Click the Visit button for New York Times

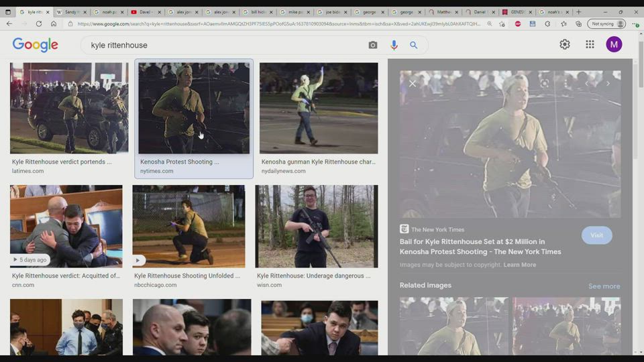pos(596,235)
